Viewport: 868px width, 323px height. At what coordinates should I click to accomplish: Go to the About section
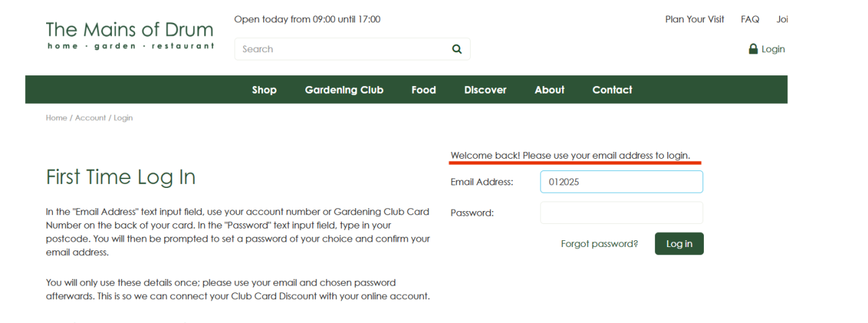[549, 90]
